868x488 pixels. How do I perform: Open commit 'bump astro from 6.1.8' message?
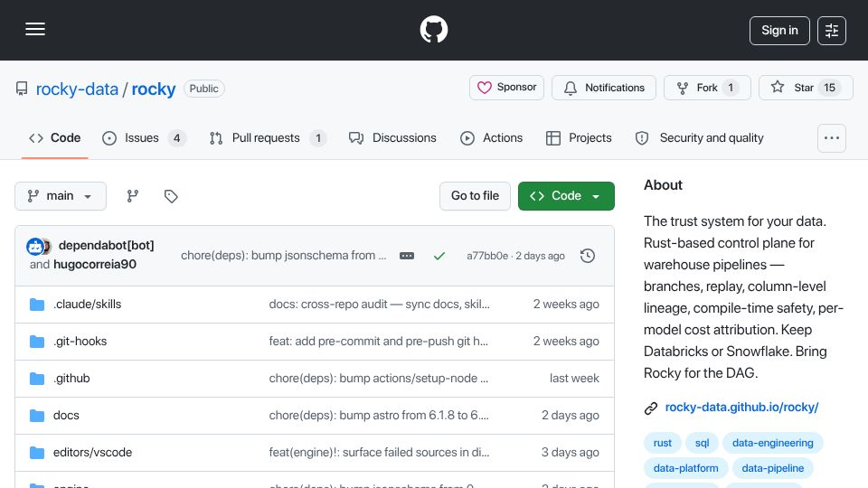coord(379,415)
